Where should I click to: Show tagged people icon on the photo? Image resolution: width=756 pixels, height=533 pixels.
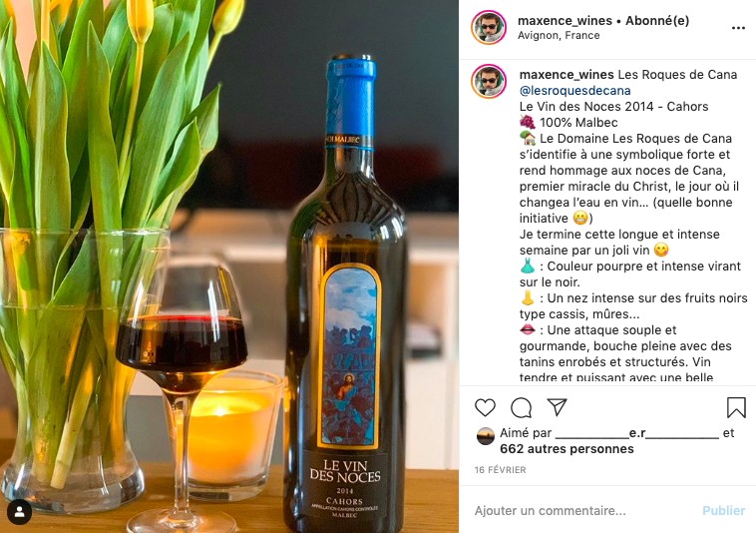pyautogui.click(x=19, y=512)
